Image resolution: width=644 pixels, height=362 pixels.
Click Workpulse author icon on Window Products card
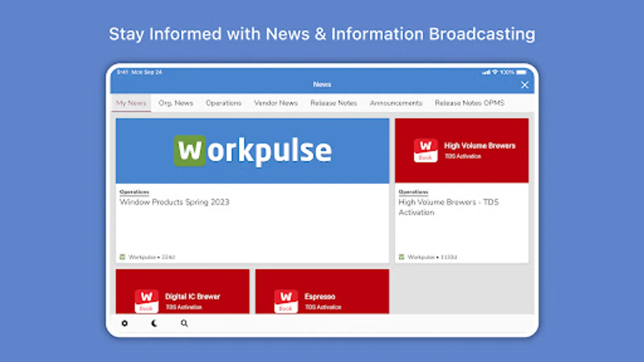coord(122,257)
